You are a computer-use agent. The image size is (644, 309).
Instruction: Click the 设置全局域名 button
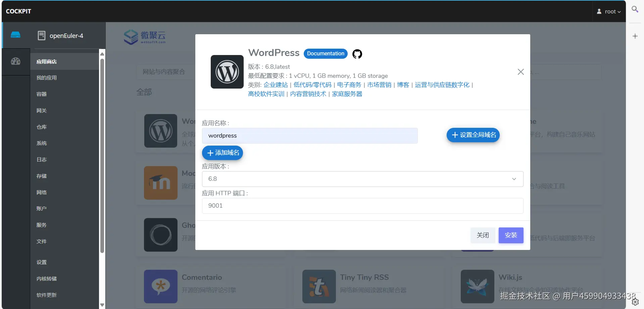coord(473,135)
